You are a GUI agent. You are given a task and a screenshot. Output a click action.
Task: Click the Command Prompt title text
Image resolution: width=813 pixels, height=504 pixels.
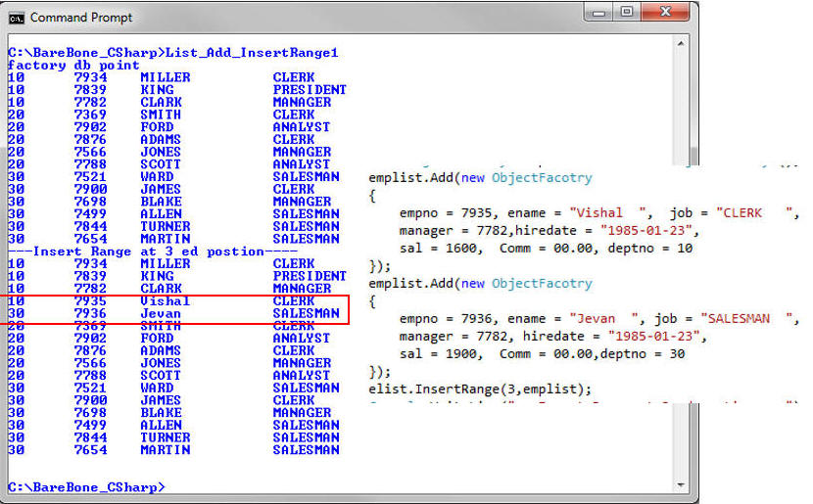click(81, 18)
